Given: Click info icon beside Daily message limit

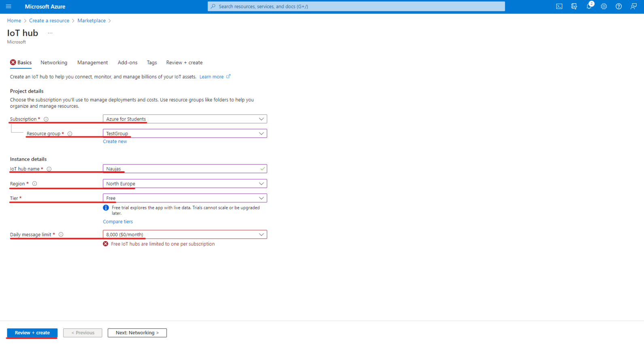Looking at the screenshot, I should [x=61, y=235].
